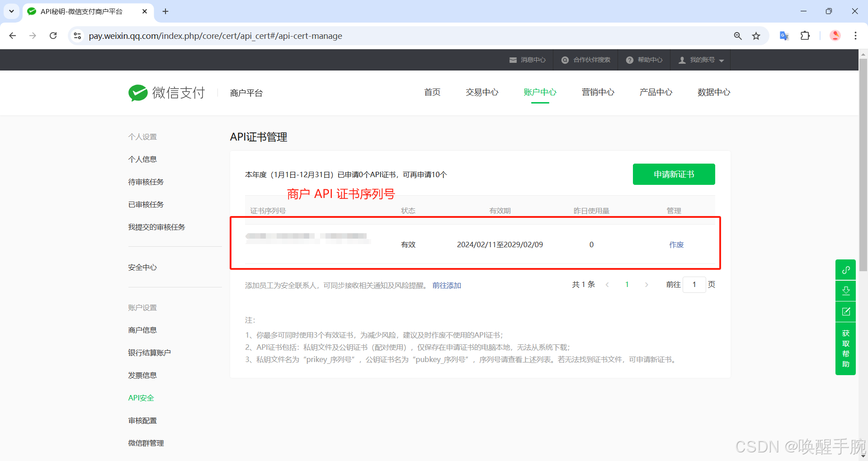Click the green edit feedback icon
Viewport: 868px width, 461px height.
click(x=845, y=311)
